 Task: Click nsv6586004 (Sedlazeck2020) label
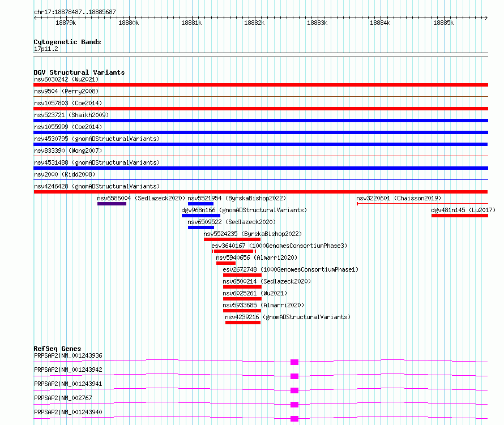click(x=141, y=198)
